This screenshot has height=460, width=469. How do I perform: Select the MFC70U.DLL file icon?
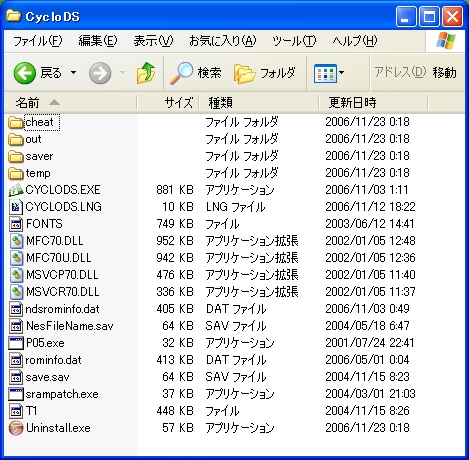click(16, 258)
